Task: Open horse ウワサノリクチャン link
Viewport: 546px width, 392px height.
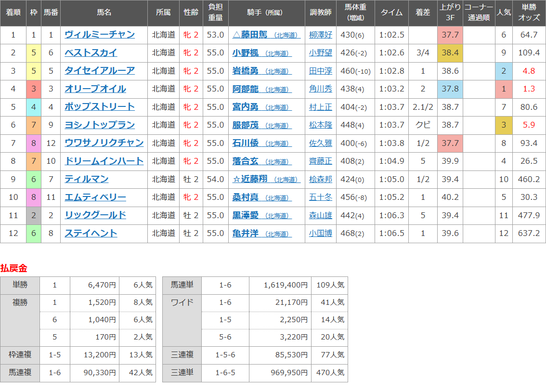Action: 104,143
